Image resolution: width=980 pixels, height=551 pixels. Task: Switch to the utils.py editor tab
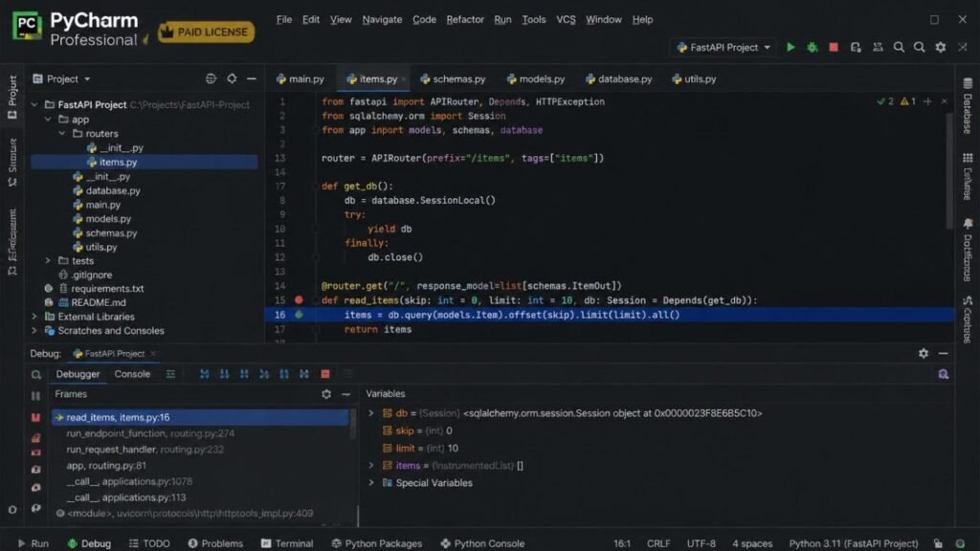pyautogui.click(x=694, y=78)
